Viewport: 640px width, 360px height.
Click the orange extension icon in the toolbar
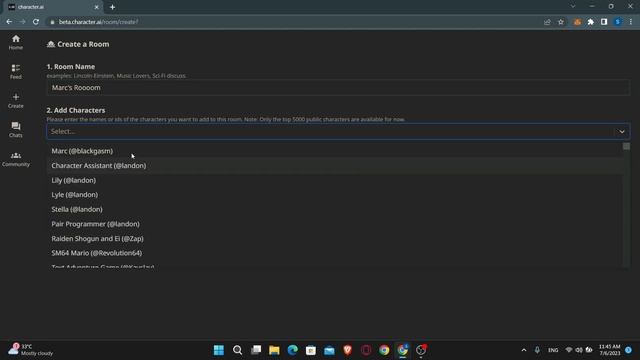[x=577, y=22]
